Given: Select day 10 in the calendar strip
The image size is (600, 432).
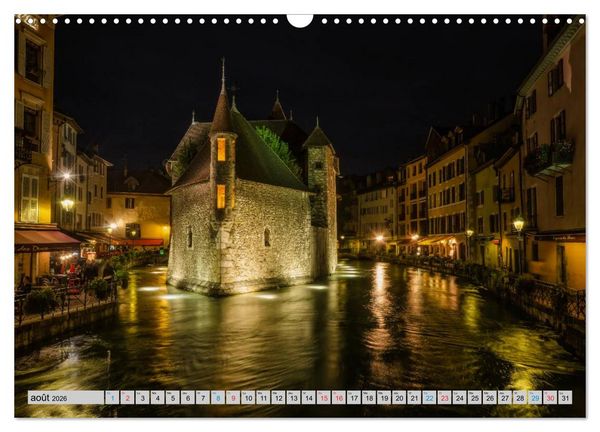Looking at the screenshot, I should click(x=248, y=398).
